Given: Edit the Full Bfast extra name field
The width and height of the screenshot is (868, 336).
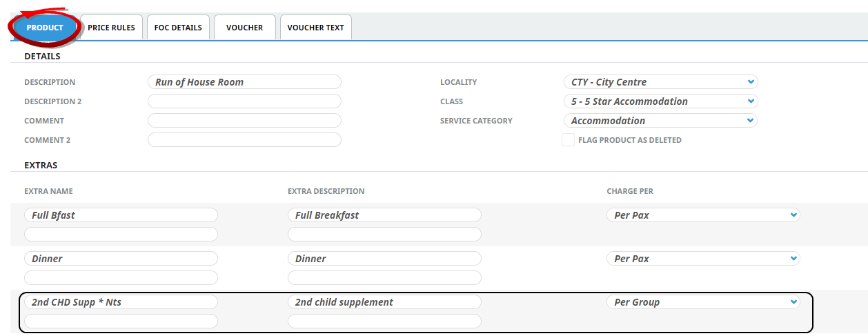Looking at the screenshot, I should coord(121,215).
